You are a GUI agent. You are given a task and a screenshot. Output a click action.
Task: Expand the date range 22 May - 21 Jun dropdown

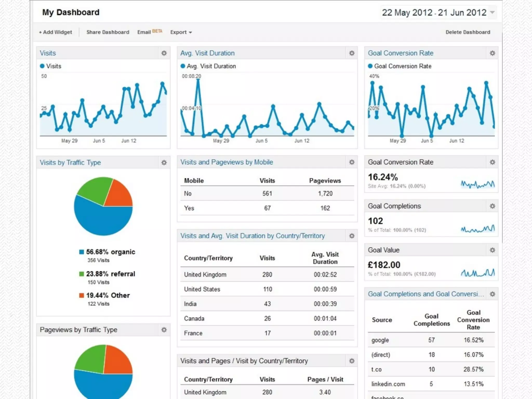tap(492, 12)
